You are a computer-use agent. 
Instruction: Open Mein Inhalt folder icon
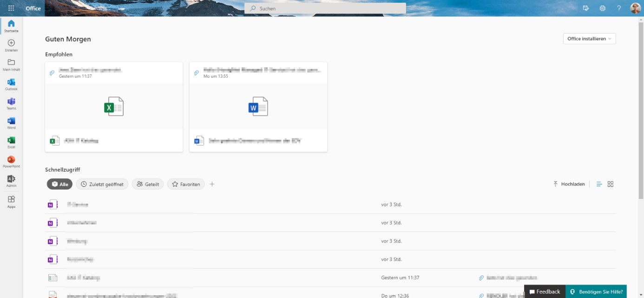(x=11, y=65)
